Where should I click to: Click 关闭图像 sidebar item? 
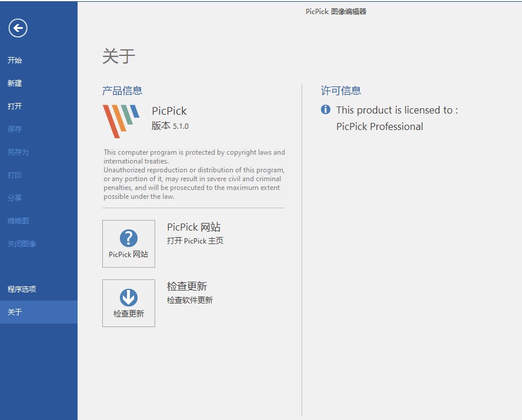pos(22,244)
